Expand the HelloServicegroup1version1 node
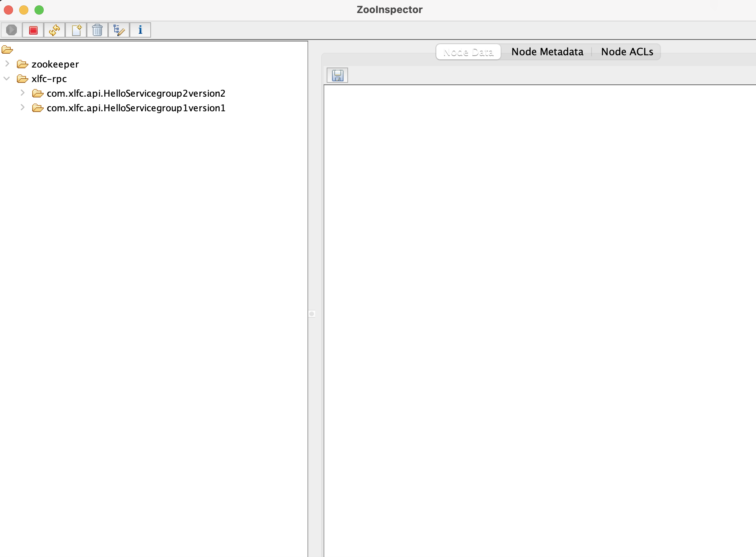Viewport: 756px width, 557px height. coord(22,108)
